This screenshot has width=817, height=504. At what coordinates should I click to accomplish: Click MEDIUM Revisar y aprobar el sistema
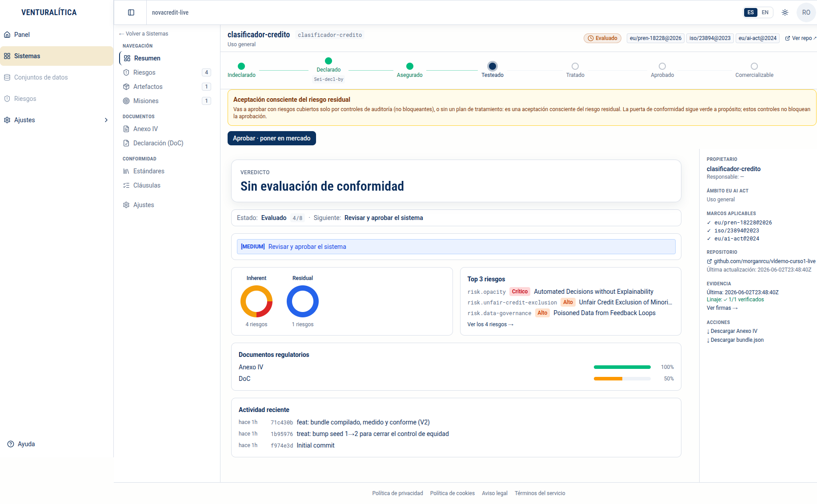coord(456,247)
